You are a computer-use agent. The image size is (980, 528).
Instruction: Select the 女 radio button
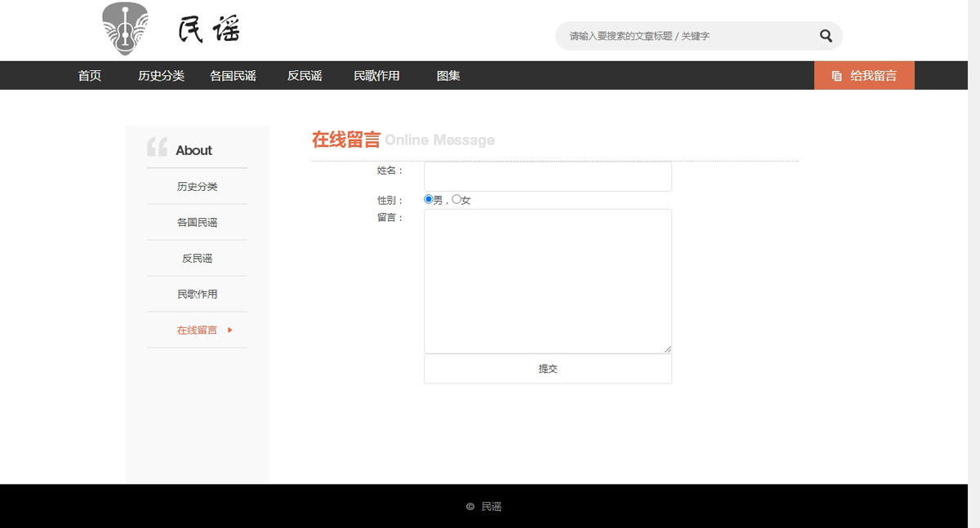pos(457,199)
